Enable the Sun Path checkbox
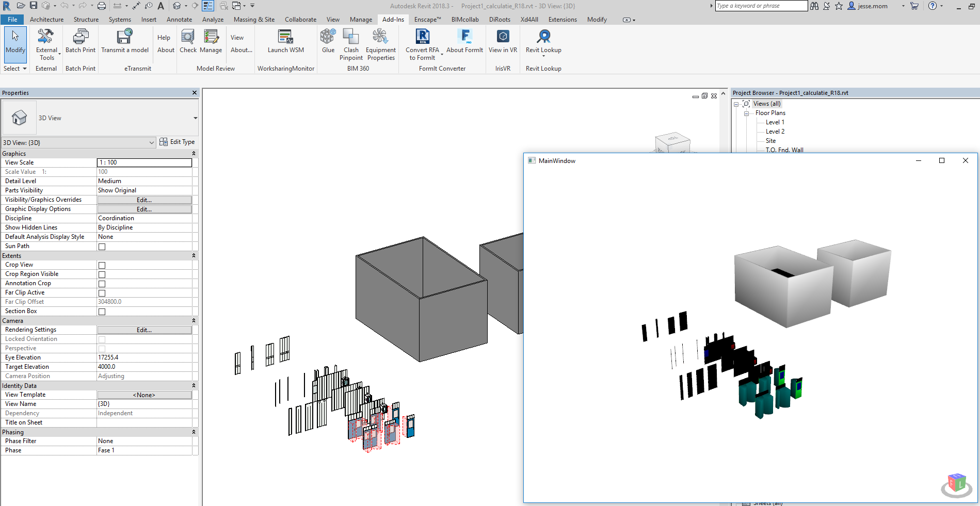Image resolution: width=980 pixels, height=506 pixels. [x=102, y=246]
